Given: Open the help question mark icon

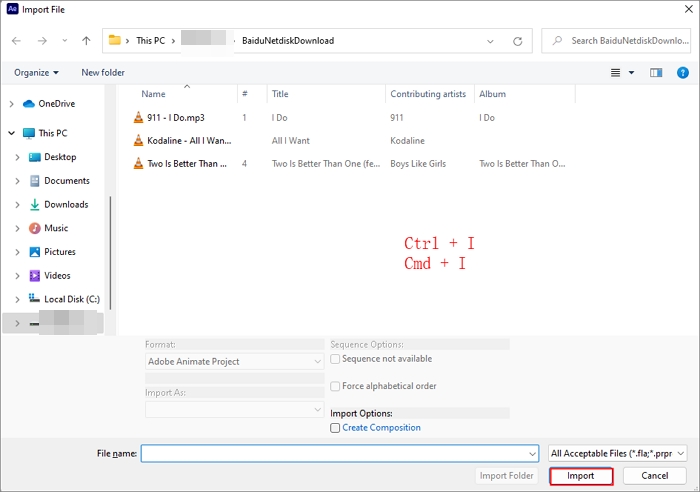Looking at the screenshot, I should point(684,72).
